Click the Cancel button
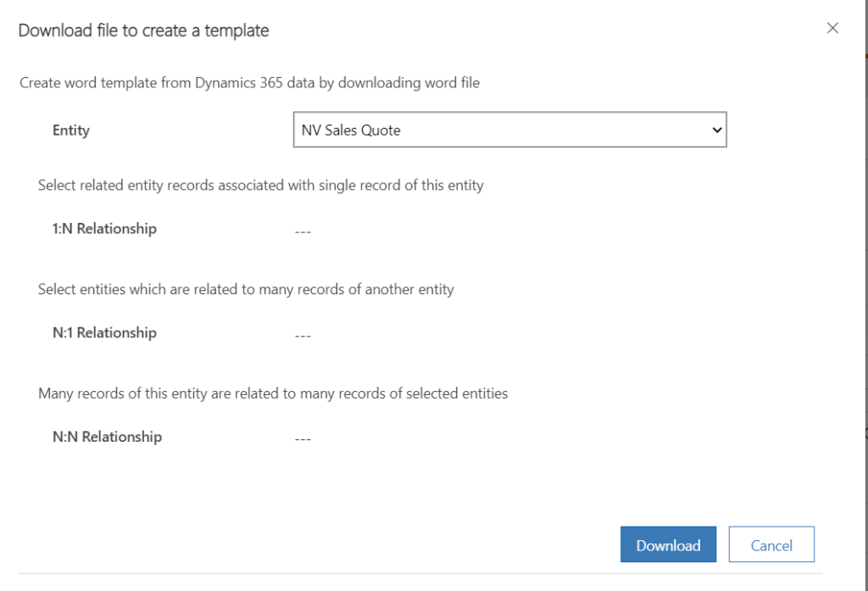Screen dimensions: 868x591 pos(771,544)
